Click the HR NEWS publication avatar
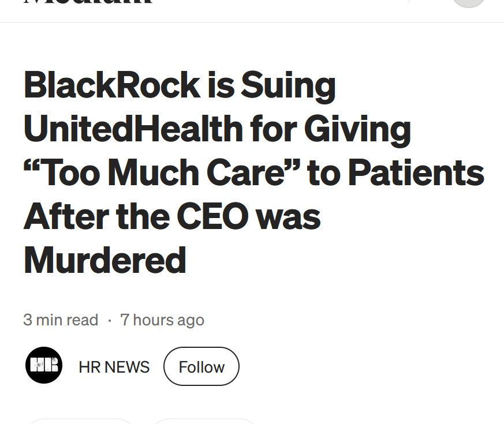This screenshot has width=504, height=424. pyautogui.click(x=44, y=366)
